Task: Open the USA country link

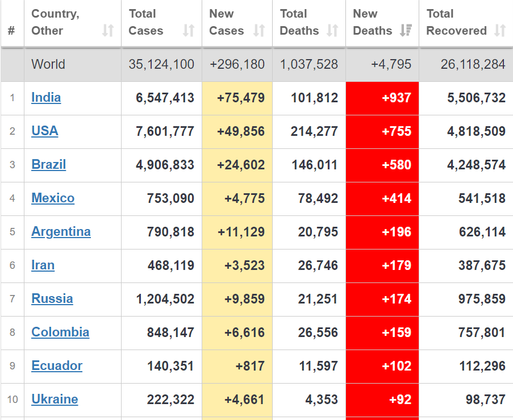Action: pos(45,131)
